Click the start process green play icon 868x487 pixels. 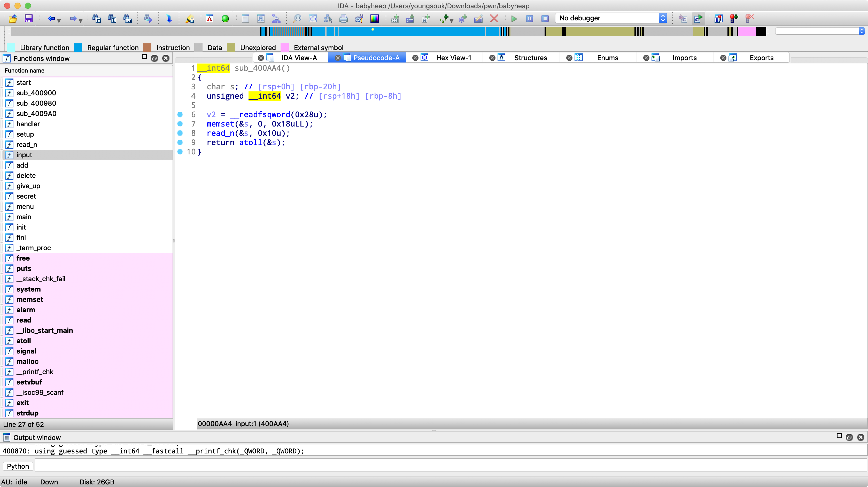click(x=514, y=19)
